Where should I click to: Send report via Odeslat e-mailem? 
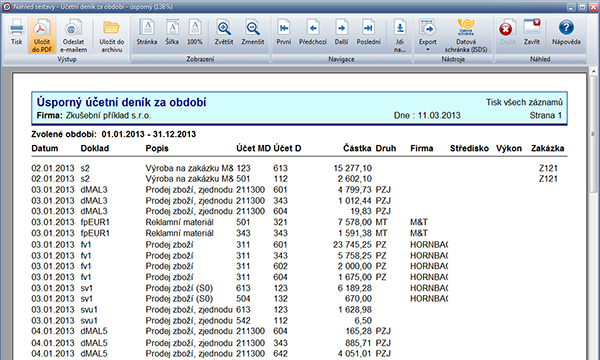tap(73, 35)
